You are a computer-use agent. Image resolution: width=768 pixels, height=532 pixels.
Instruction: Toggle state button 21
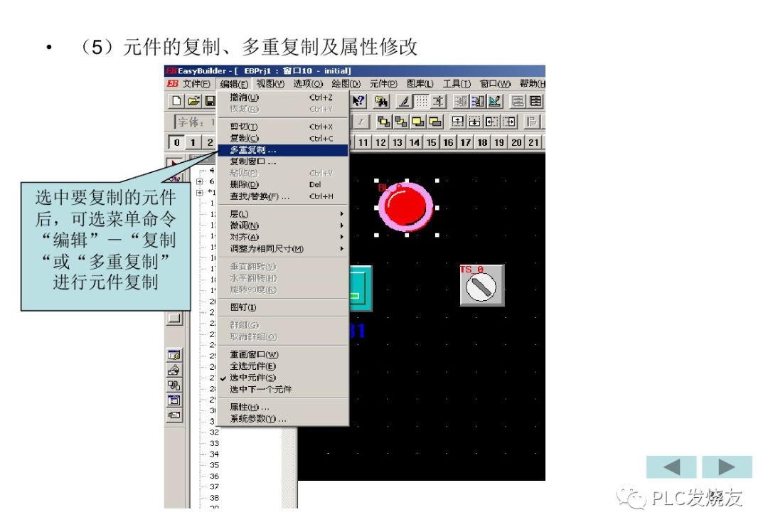coord(533,142)
